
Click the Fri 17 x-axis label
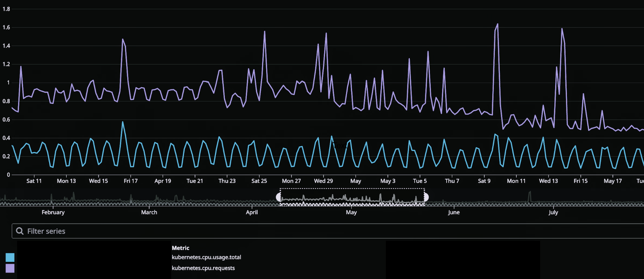(131, 181)
